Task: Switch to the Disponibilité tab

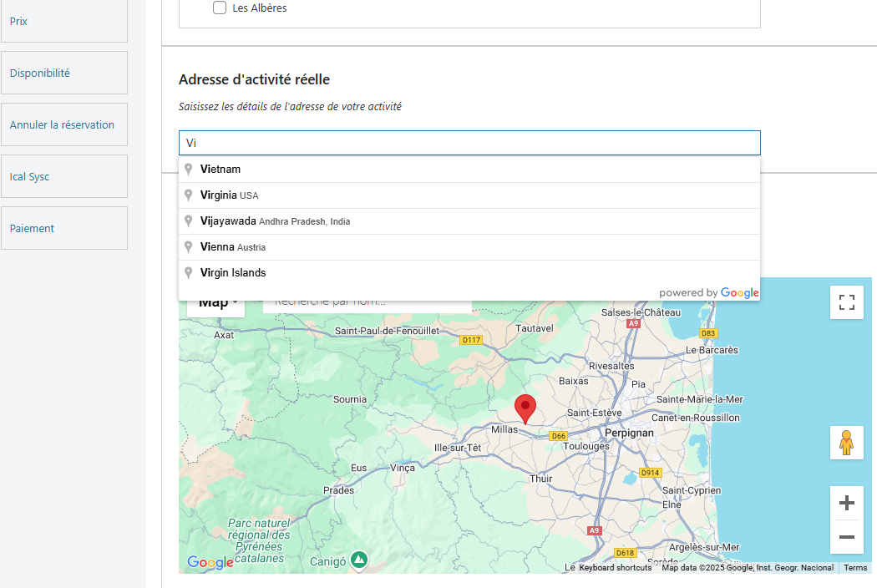Action: tap(64, 73)
